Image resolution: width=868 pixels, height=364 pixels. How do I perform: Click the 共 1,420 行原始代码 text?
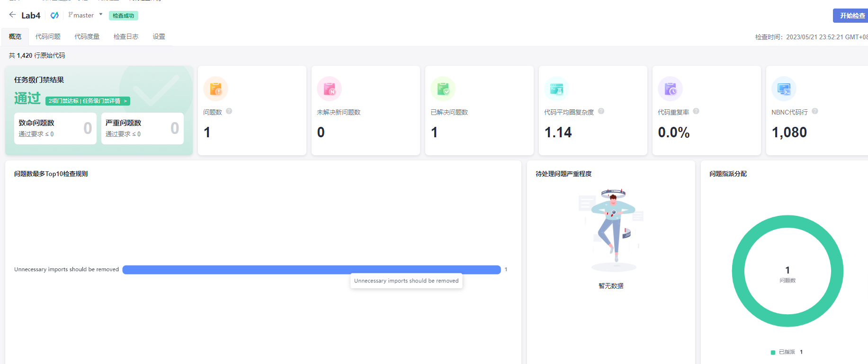tap(37, 55)
